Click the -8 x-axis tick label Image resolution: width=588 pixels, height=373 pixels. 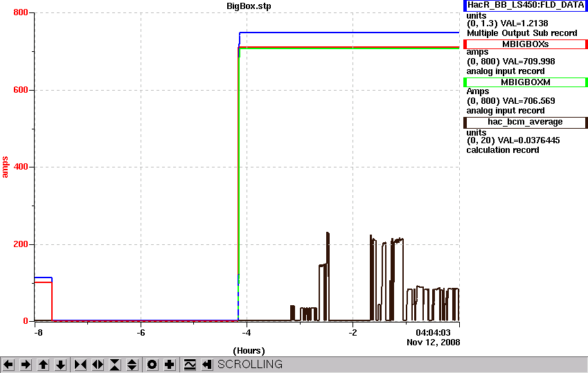pyautogui.click(x=38, y=333)
